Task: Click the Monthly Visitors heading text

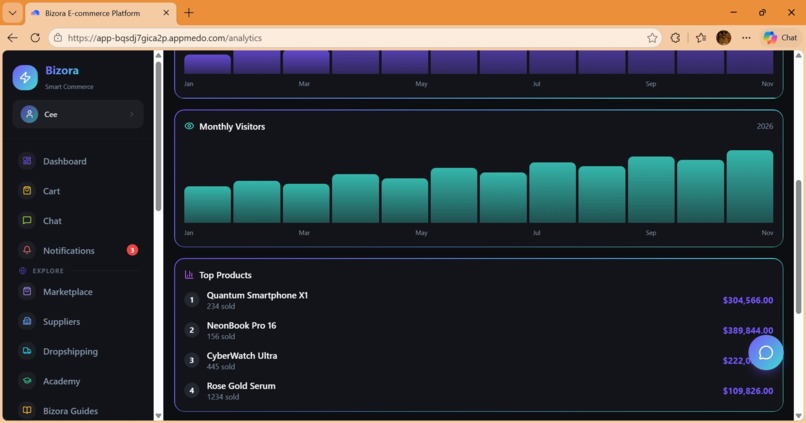Action: [232, 126]
